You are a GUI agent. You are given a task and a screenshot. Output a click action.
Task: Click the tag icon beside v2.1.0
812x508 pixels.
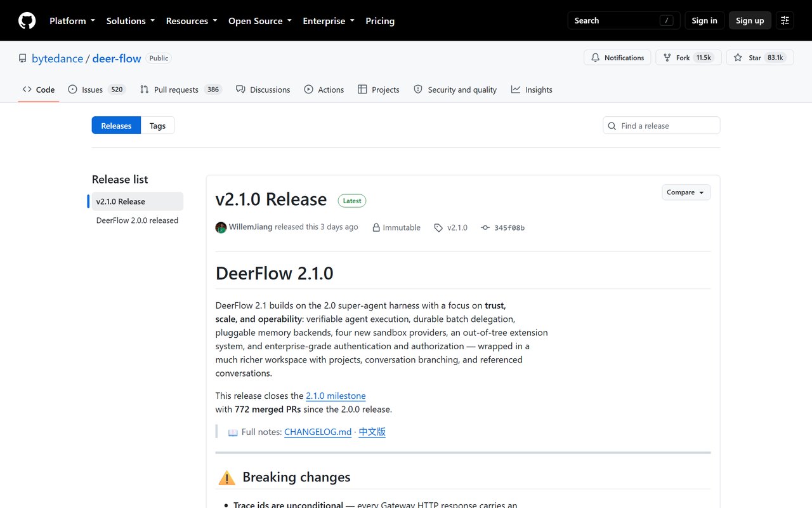[438, 227]
